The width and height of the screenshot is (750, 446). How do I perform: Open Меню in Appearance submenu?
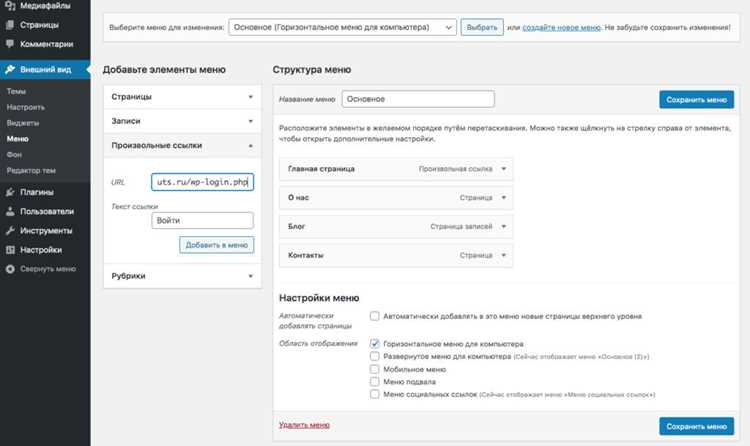[x=18, y=139]
